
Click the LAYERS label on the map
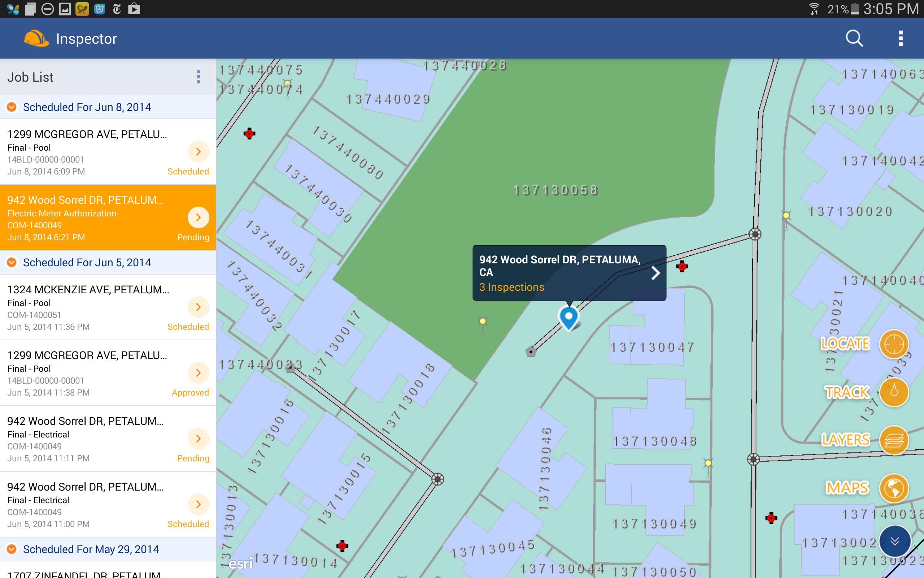pos(845,440)
